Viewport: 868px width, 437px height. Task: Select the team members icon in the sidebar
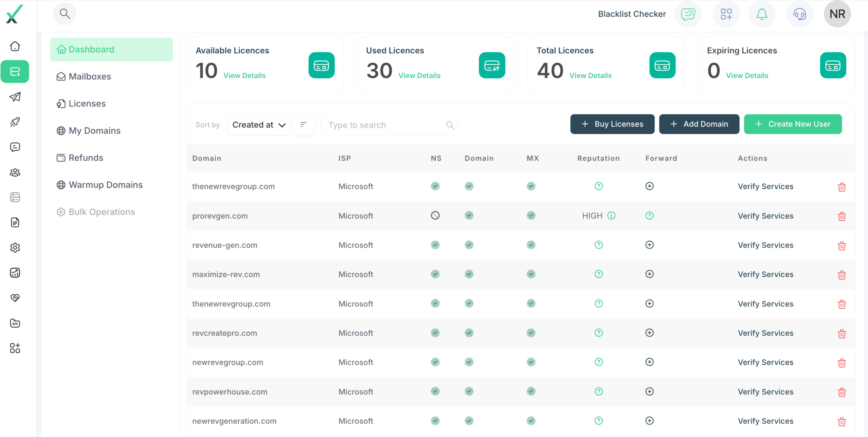click(x=15, y=172)
